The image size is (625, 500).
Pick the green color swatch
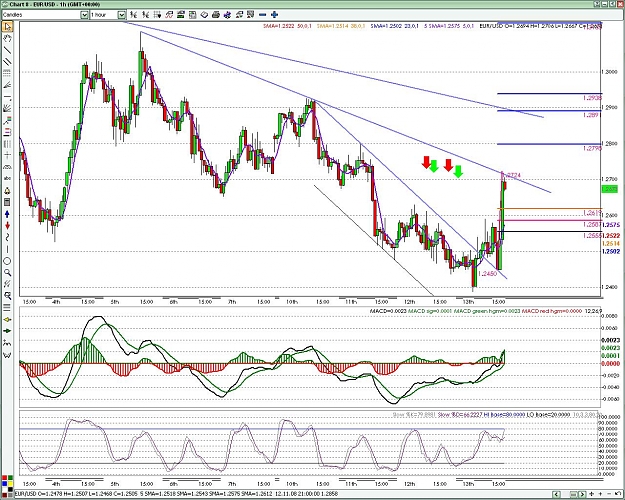[10, 477]
